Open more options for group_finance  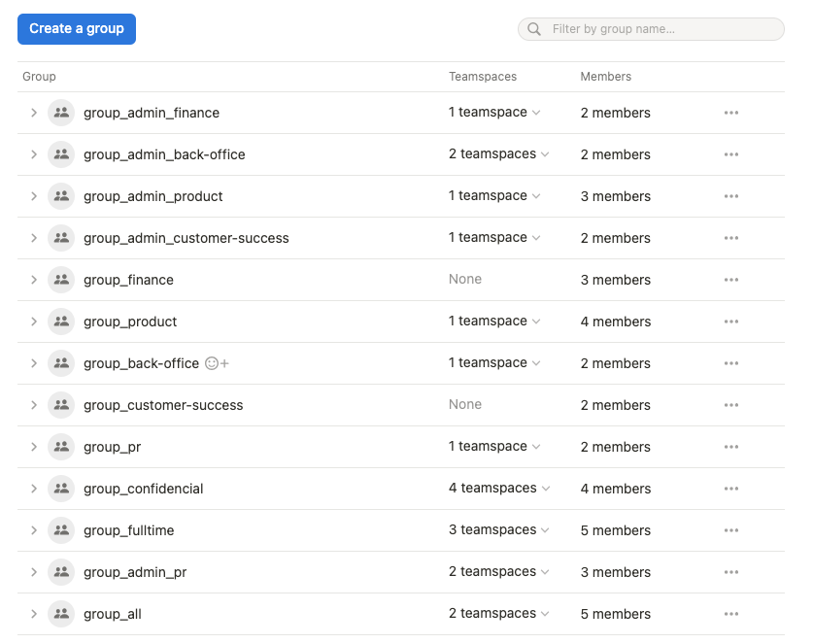coord(731,280)
